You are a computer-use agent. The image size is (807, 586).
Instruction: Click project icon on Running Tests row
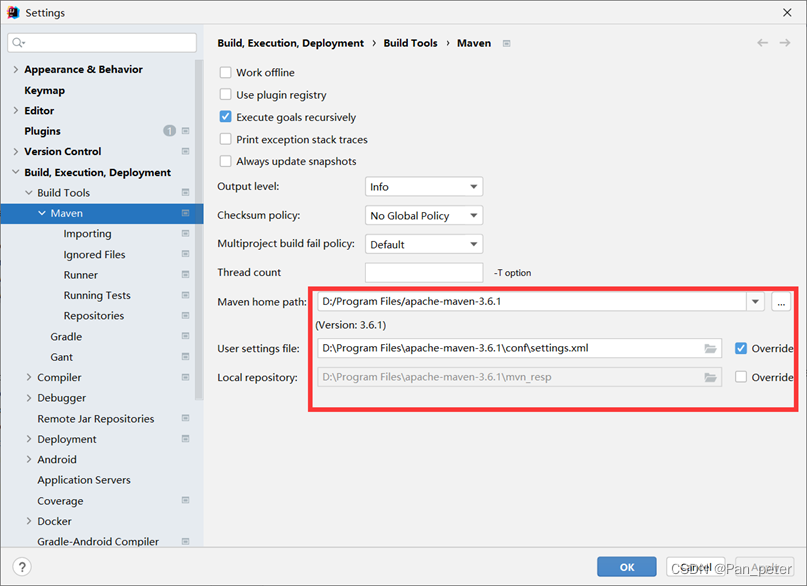185,295
